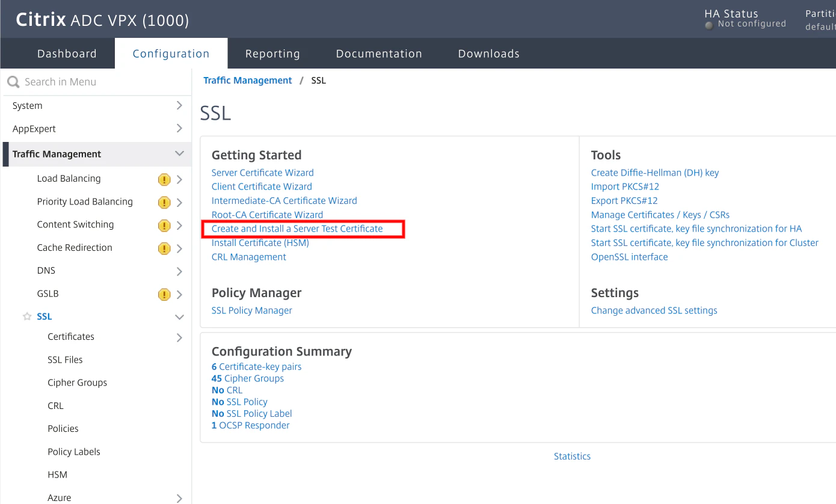836x504 pixels.
Task: Toggle the favorite star next to SSL
Action: [26, 316]
